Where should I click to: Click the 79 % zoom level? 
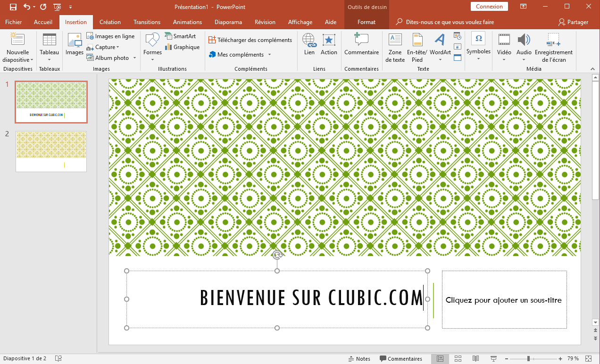(x=573, y=359)
